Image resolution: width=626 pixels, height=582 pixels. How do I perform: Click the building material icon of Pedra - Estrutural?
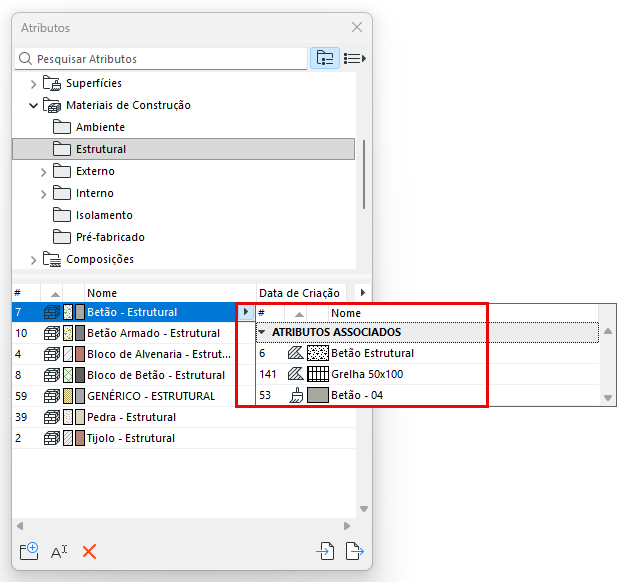pyautogui.click(x=52, y=417)
